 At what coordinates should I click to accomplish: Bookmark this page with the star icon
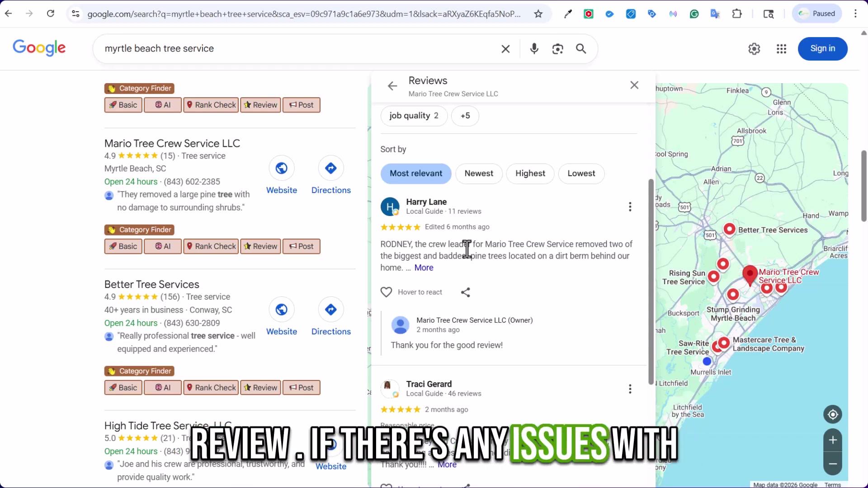(x=538, y=14)
